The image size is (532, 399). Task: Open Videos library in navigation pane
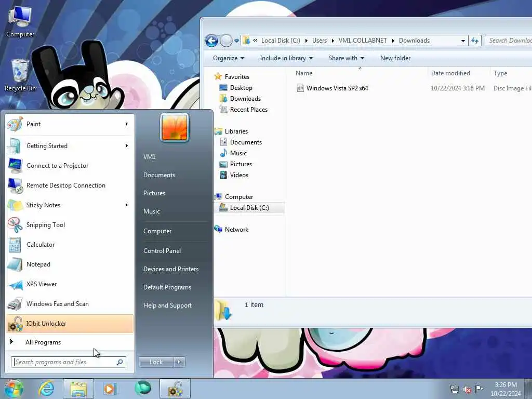239,175
